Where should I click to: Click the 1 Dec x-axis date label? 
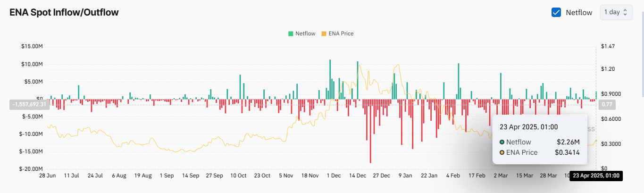(334, 176)
